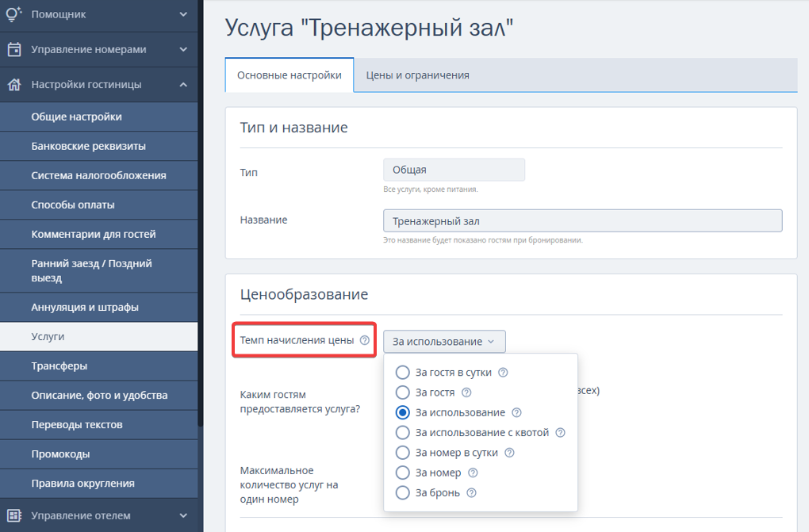The width and height of the screenshot is (809, 532).
Task: Open Описание, фото и удобства
Action: (98, 396)
